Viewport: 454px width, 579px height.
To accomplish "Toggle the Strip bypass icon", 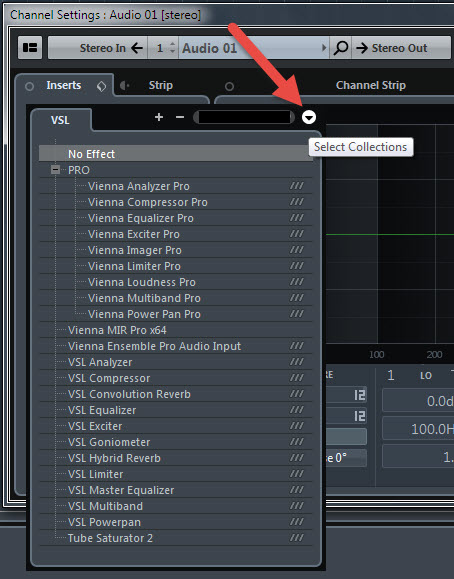I will [124, 86].
